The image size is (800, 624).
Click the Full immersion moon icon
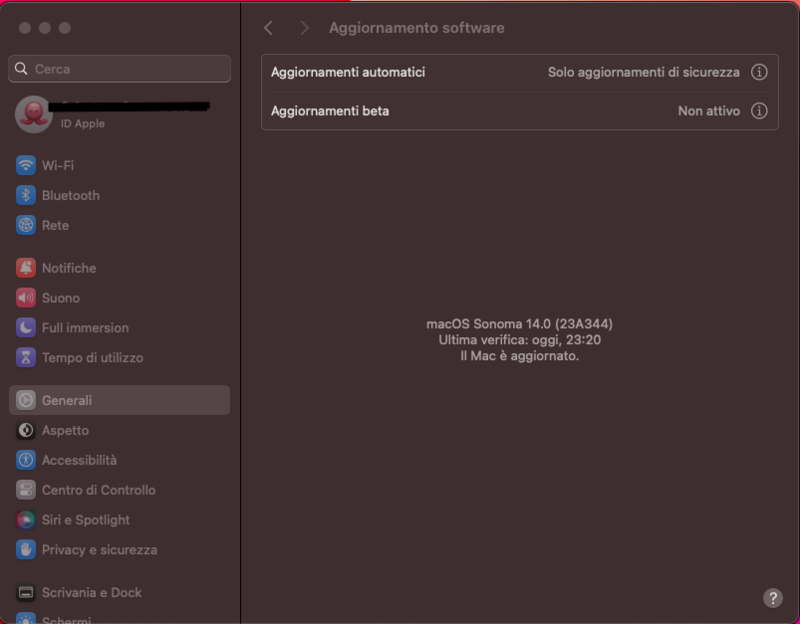coord(26,328)
